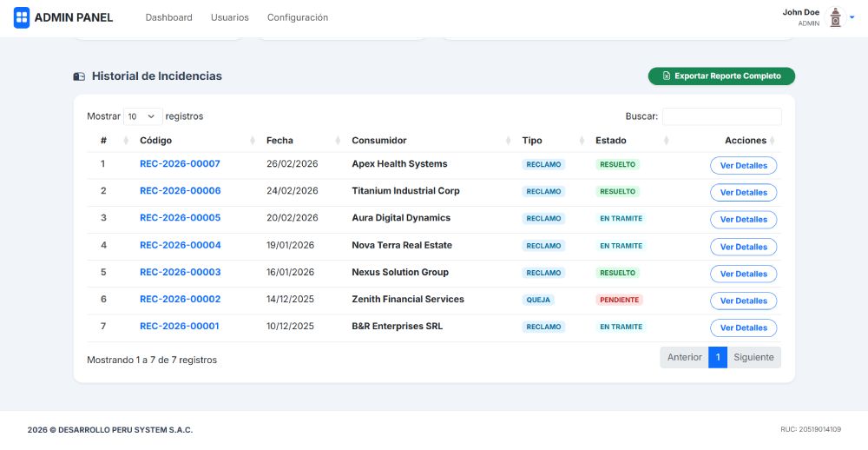This screenshot has height=450, width=868.
Task: Go to the Usuarios menu item
Action: coord(230,17)
